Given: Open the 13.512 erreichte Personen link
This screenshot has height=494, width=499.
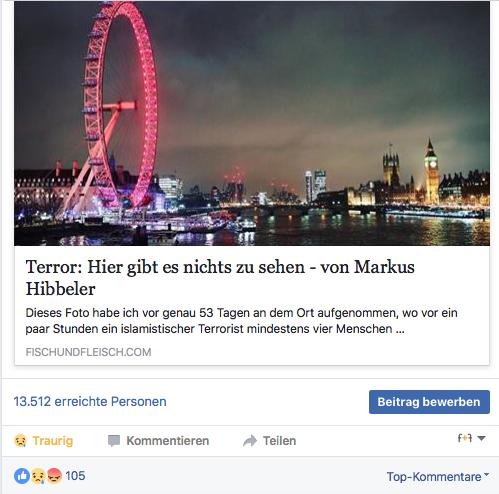Looking at the screenshot, I should [90, 401].
